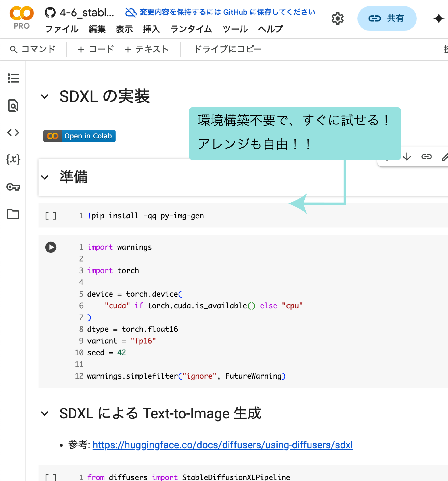Viewport: 448px width, 481px height.
Task: Add a code cell with + コード
Action: pyautogui.click(x=96, y=49)
